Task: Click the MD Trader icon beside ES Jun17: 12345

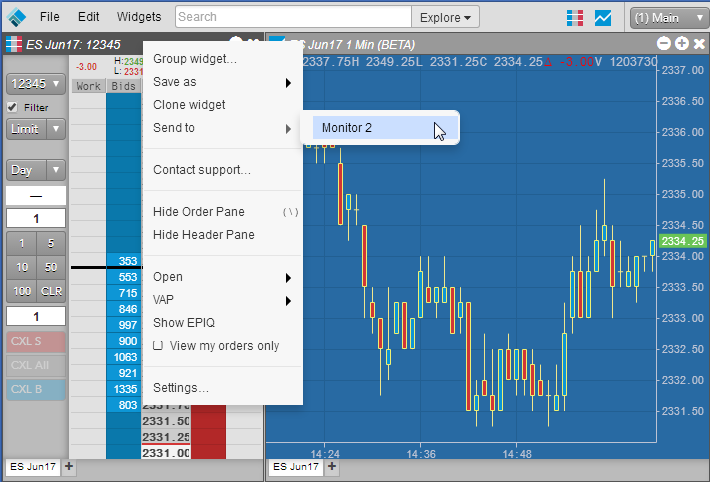Action: 14,44
